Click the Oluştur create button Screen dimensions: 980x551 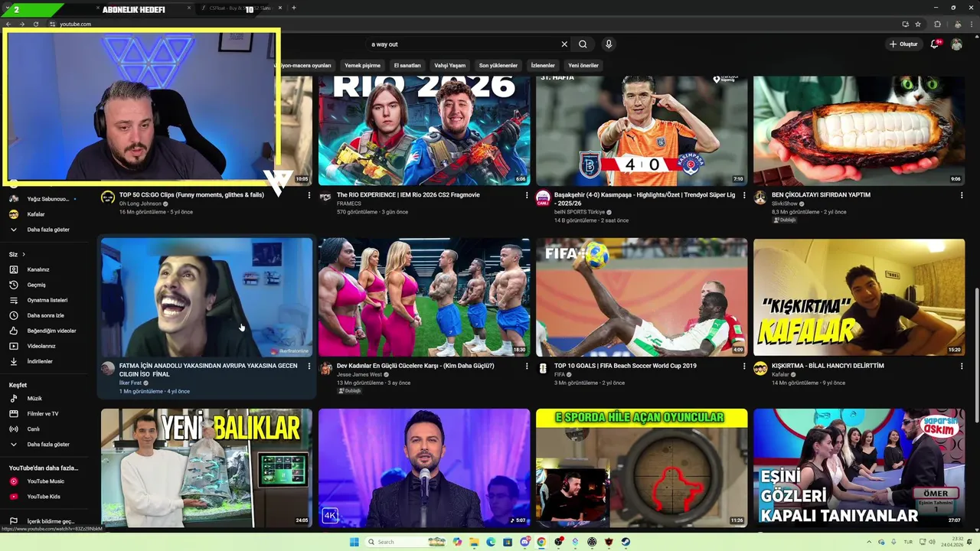click(903, 44)
